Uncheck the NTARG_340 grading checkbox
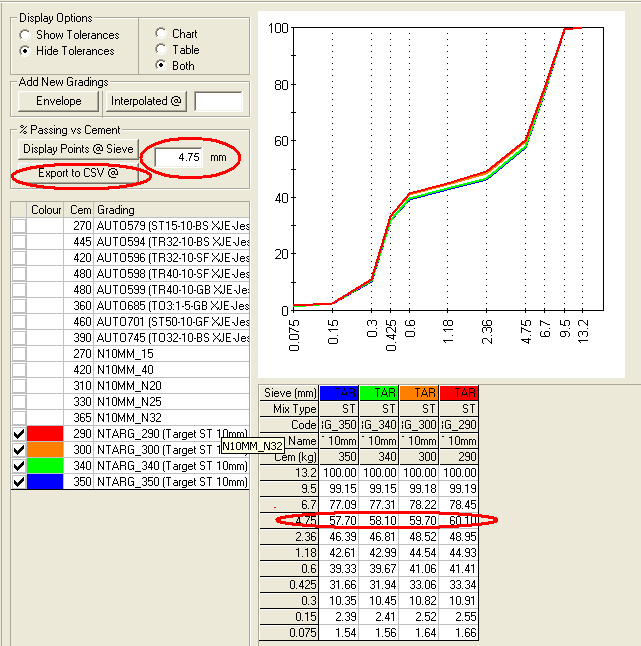This screenshot has height=646, width=641. (19, 466)
